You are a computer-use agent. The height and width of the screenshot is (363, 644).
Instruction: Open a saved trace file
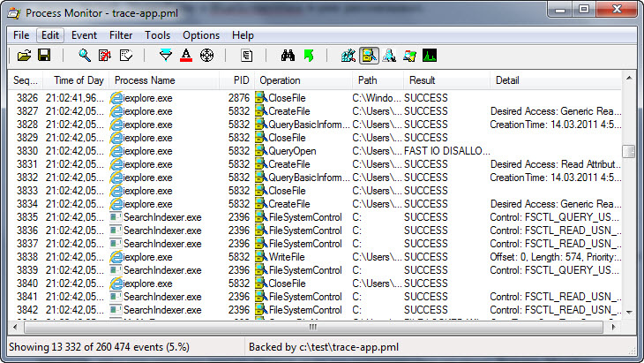[24, 55]
